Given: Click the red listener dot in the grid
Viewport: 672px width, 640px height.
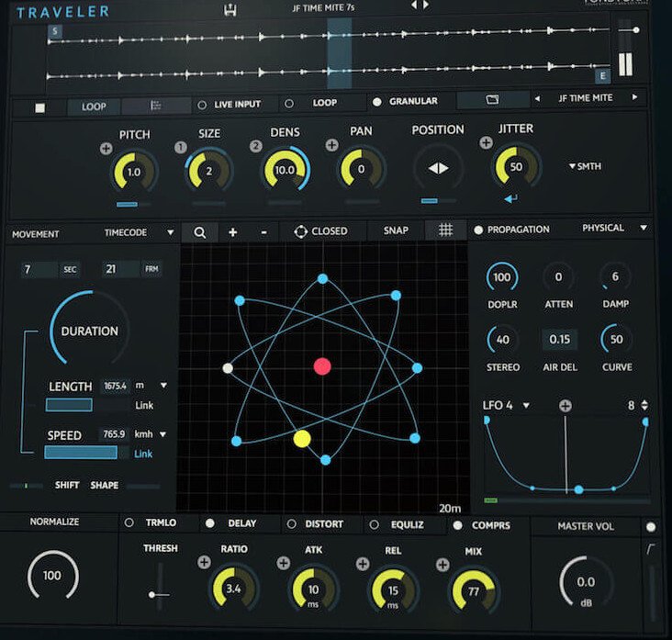Looking at the screenshot, I should [322, 367].
